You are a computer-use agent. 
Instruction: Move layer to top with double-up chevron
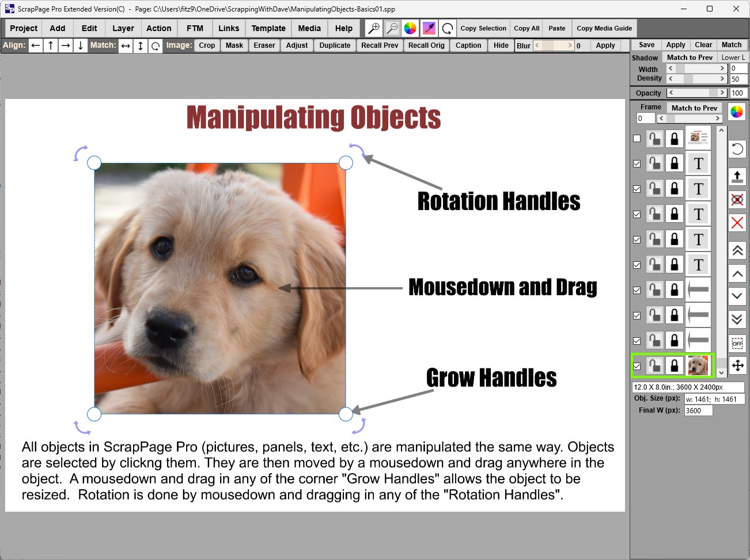coord(737,250)
